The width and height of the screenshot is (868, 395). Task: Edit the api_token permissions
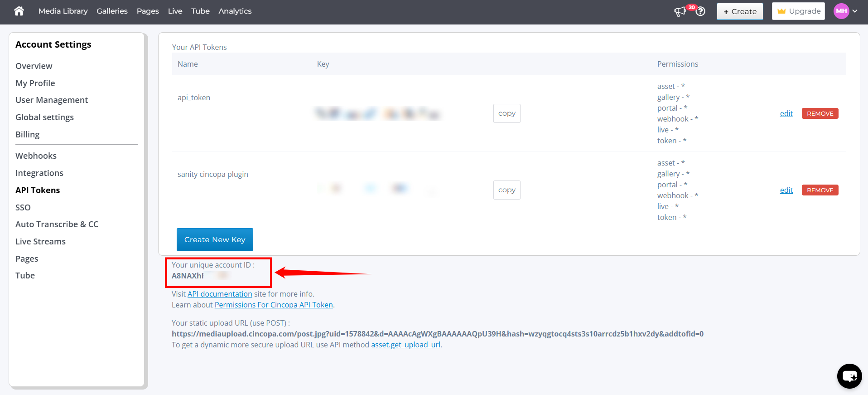pyautogui.click(x=786, y=113)
